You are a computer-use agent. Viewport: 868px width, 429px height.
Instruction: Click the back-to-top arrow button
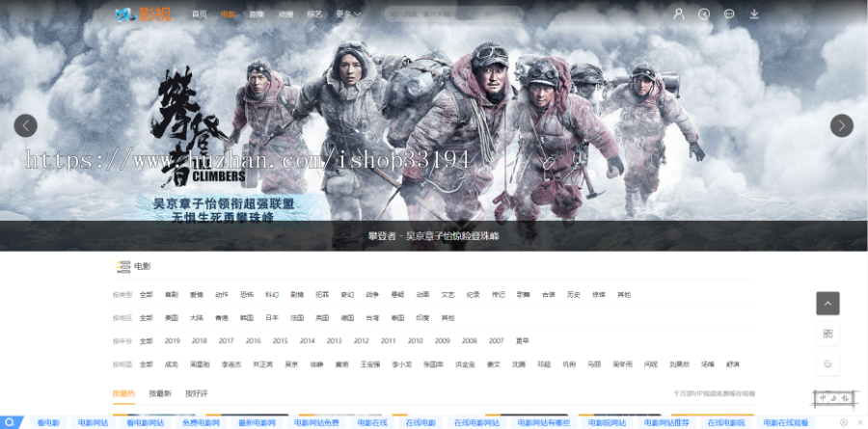point(827,304)
